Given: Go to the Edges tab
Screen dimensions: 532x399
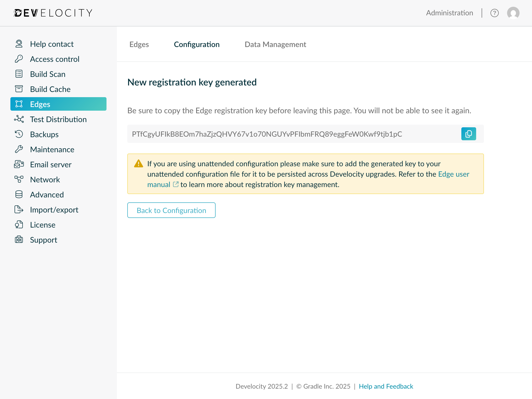Looking at the screenshot, I should coord(139,44).
